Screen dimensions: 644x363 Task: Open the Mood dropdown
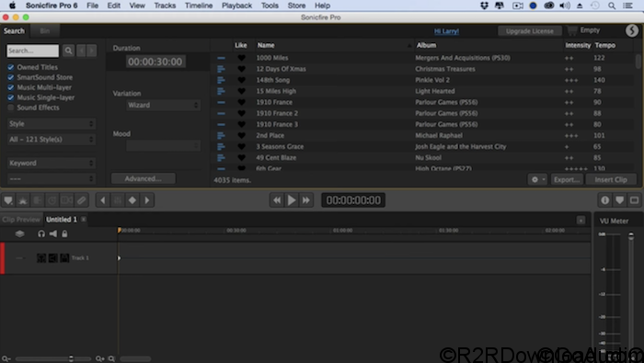pos(163,145)
